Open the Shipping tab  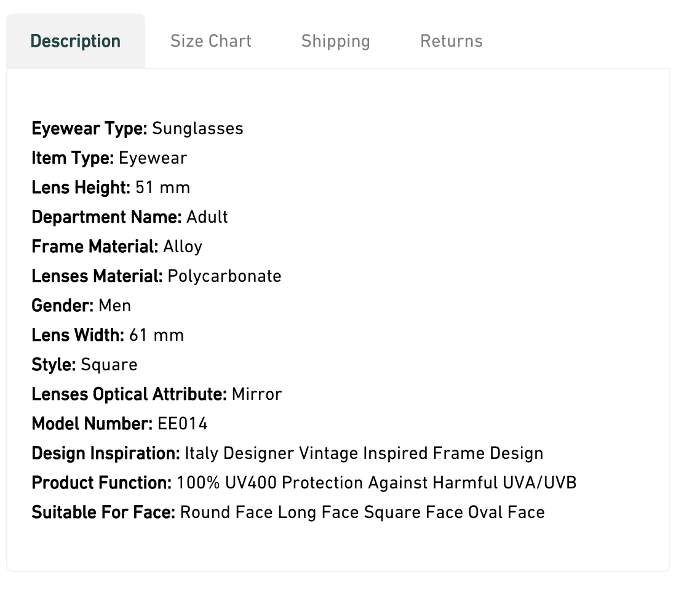(x=336, y=41)
